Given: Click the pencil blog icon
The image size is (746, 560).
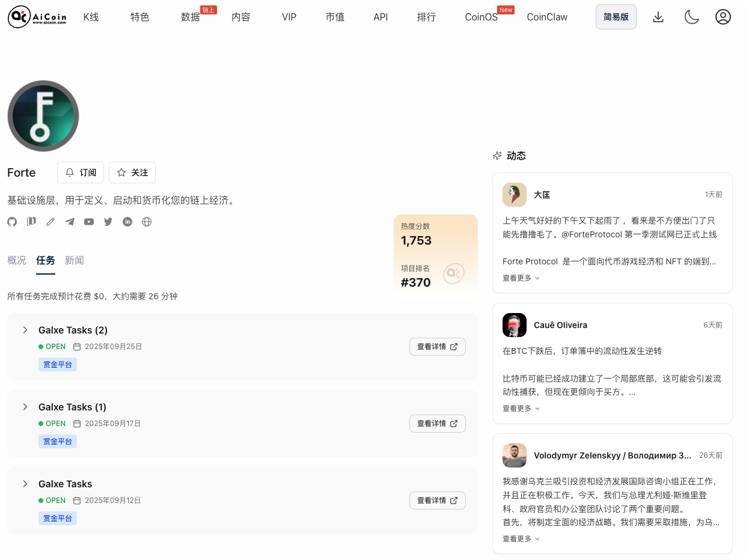Looking at the screenshot, I should [x=50, y=222].
